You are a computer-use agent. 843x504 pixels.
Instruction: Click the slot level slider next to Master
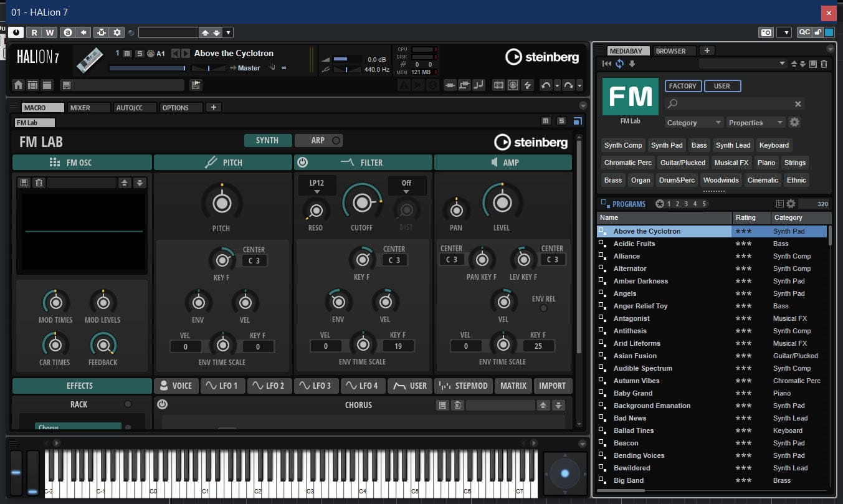tap(147, 68)
